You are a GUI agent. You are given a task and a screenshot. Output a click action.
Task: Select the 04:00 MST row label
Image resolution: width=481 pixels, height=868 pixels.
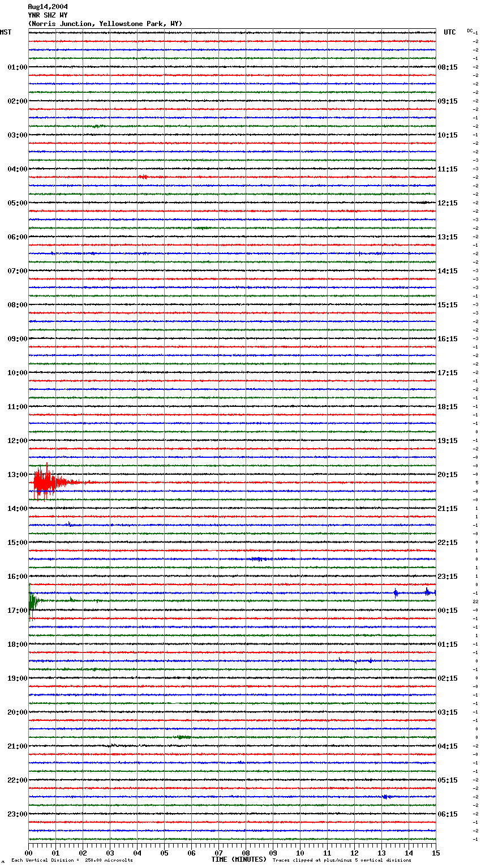coord(18,169)
